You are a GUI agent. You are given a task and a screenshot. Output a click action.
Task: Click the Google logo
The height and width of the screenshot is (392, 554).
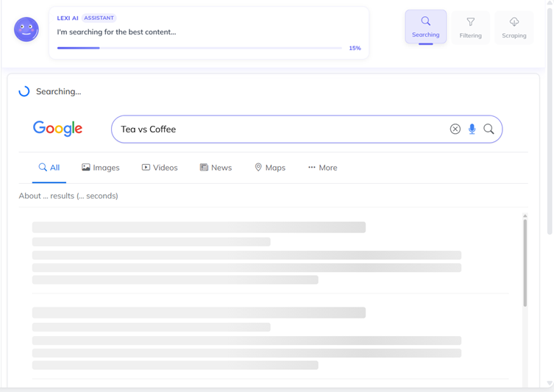point(57,129)
